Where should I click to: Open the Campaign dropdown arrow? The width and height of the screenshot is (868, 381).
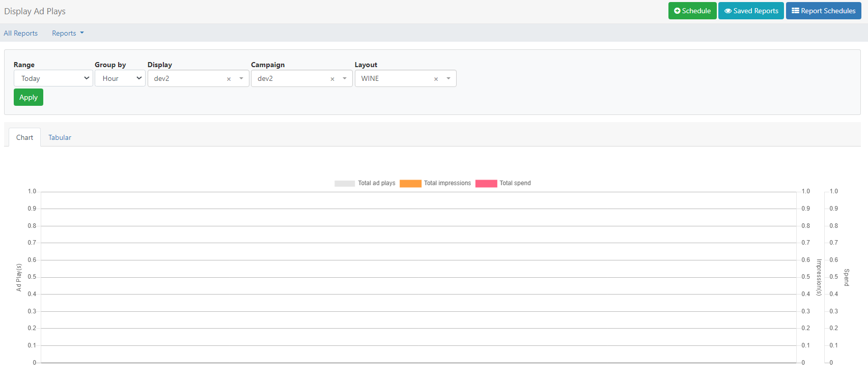(x=345, y=78)
